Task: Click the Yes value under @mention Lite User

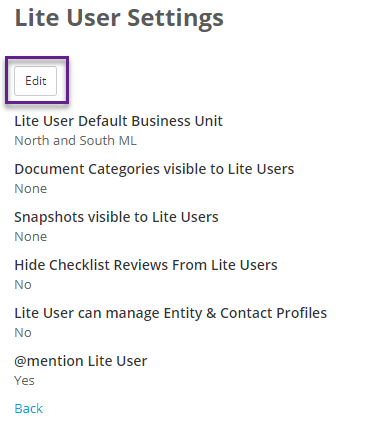Action: click(24, 381)
